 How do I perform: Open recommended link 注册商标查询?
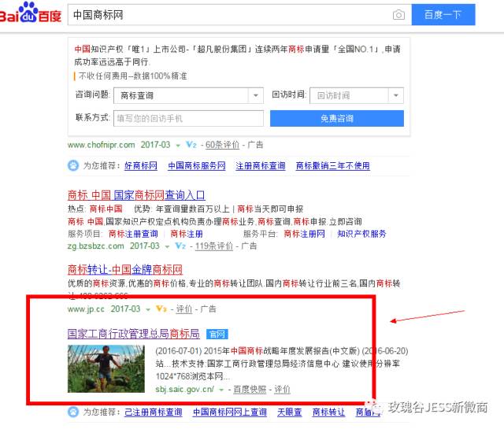pos(261,166)
